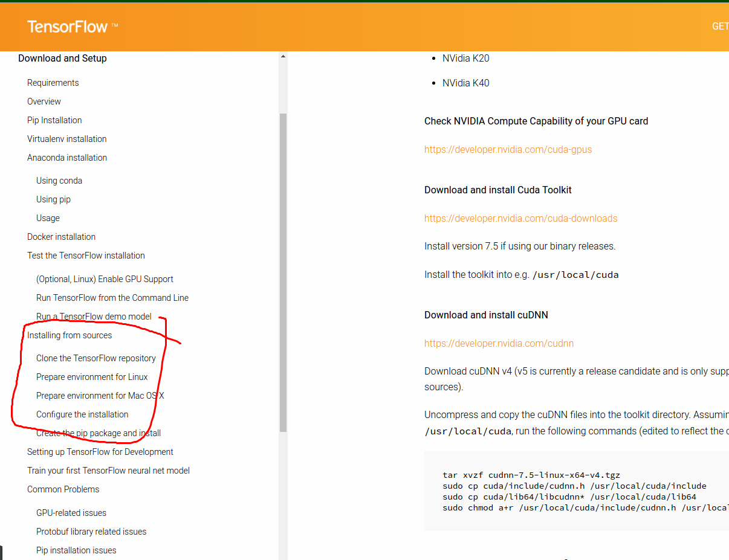Open Train your first TensorFlow neural net model
The width and height of the screenshot is (729, 560).
point(108,471)
